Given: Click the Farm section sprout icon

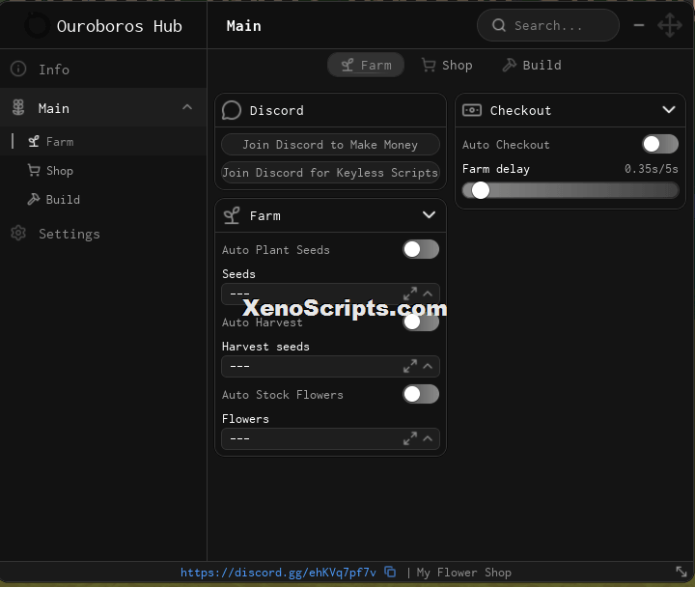Looking at the screenshot, I should click(232, 215).
